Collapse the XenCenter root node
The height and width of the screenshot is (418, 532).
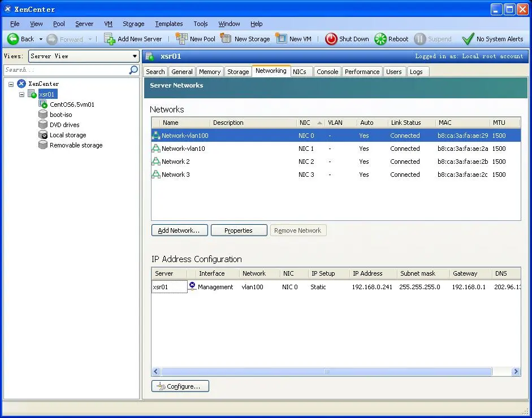[x=11, y=84]
